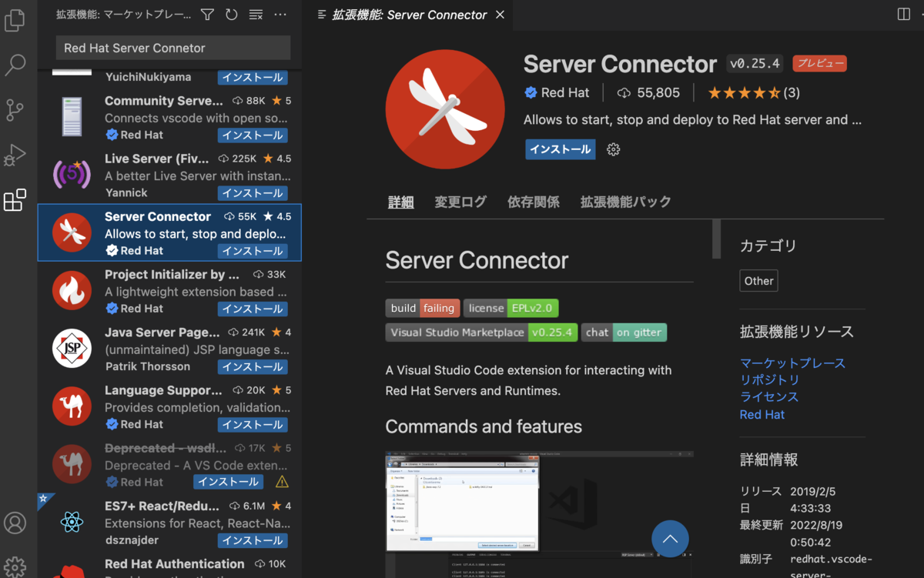Open the Search view in the activity bar
Viewport: 924px width, 578px height.
point(15,65)
